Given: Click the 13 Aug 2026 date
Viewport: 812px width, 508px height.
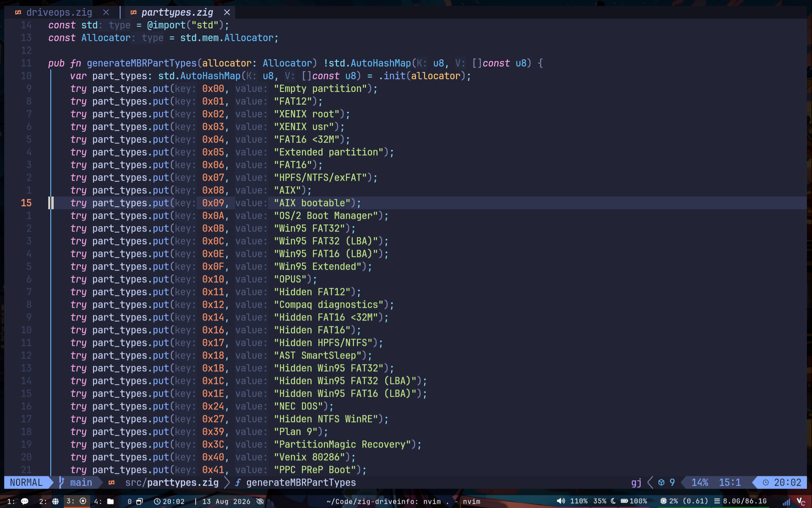Looking at the screenshot, I should point(226,501).
